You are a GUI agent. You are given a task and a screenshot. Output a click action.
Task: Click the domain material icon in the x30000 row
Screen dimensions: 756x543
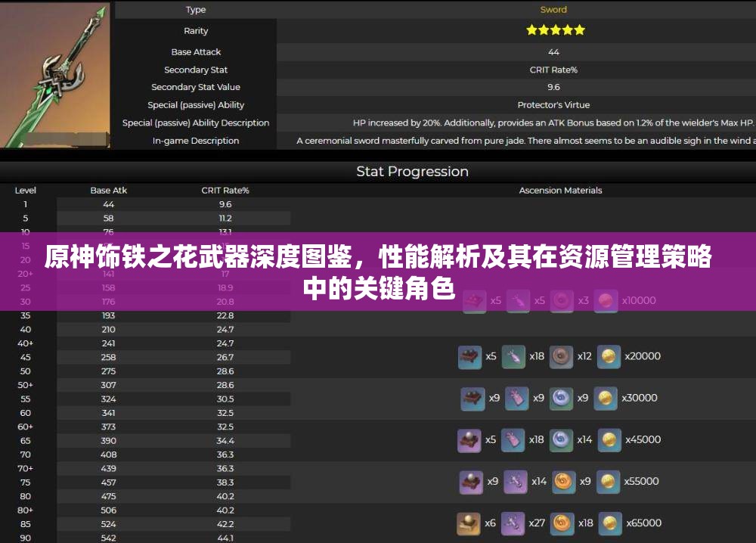472,399
